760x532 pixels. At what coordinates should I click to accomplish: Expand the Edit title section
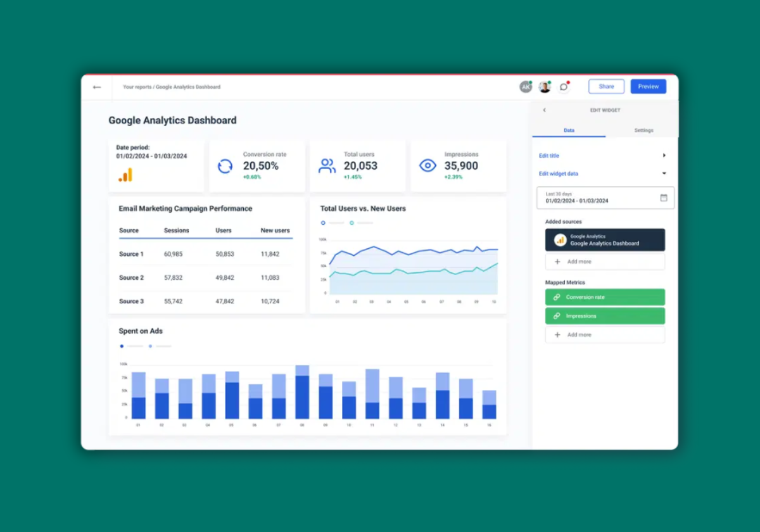(x=602, y=156)
